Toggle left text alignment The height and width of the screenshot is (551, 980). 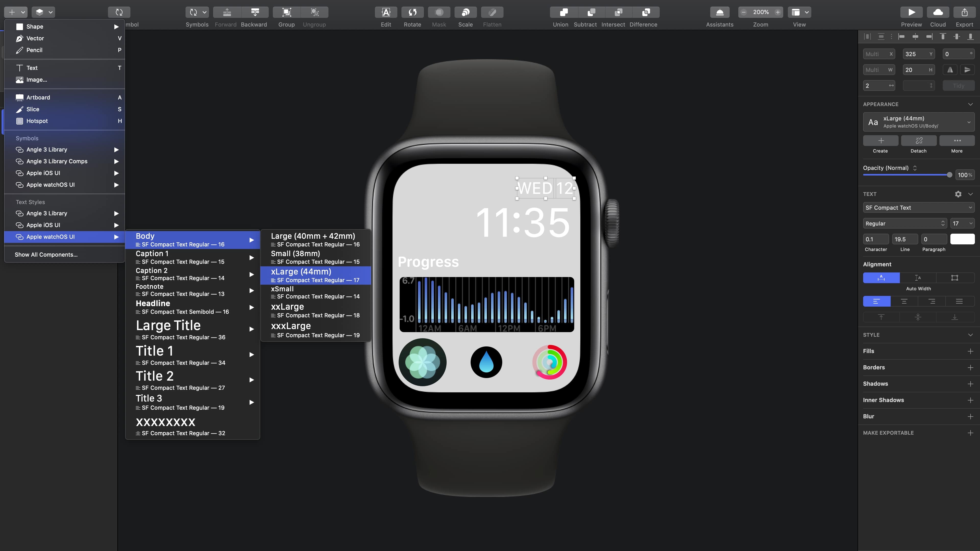(877, 301)
